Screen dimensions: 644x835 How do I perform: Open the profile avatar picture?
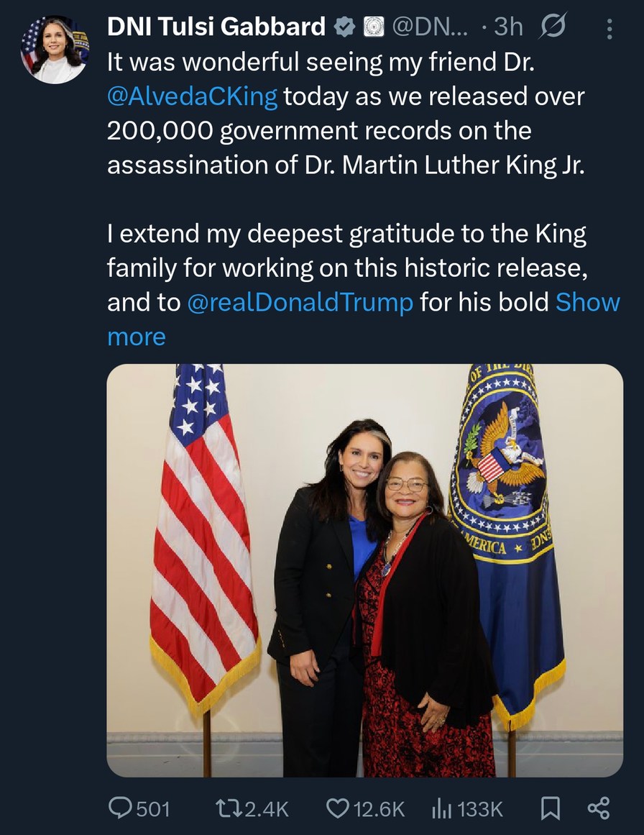click(55, 49)
